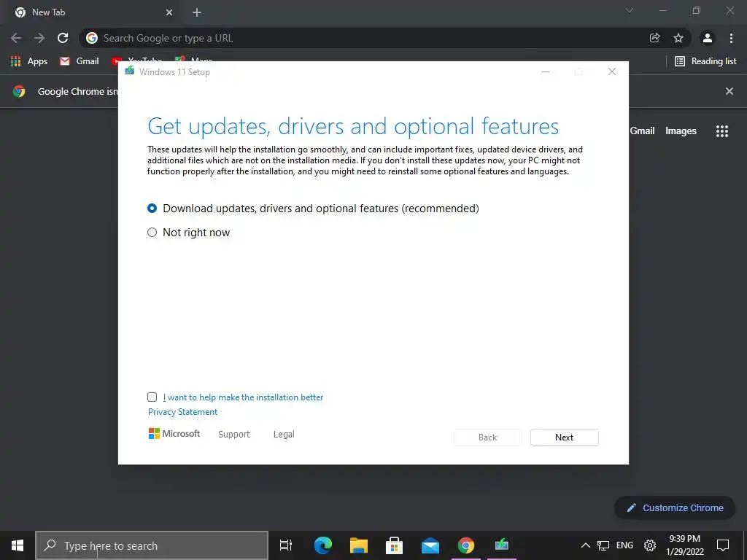
Task: Open the Action Center notifications icon
Action: point(723,545)
